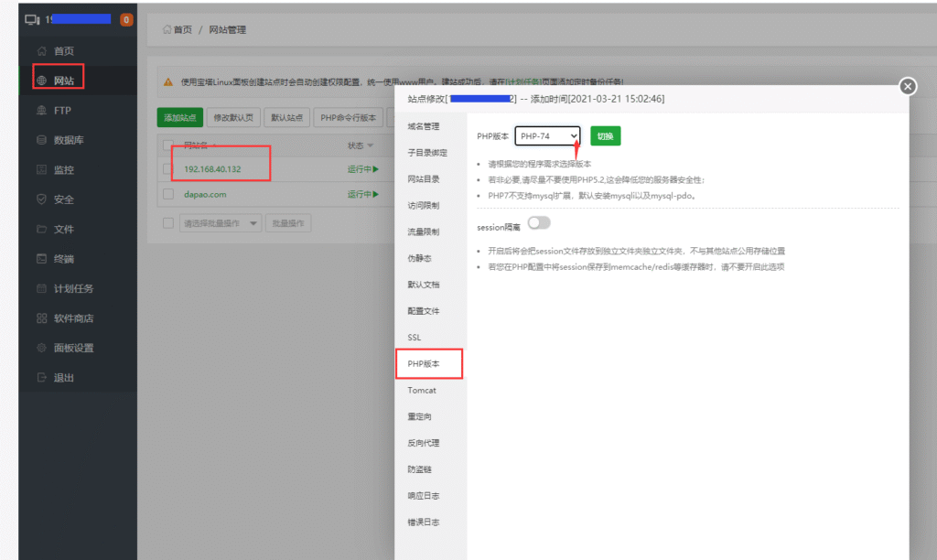Click the 添加站点 button
Viewport: 937px width, 560px height.
[x=180, y=117]
